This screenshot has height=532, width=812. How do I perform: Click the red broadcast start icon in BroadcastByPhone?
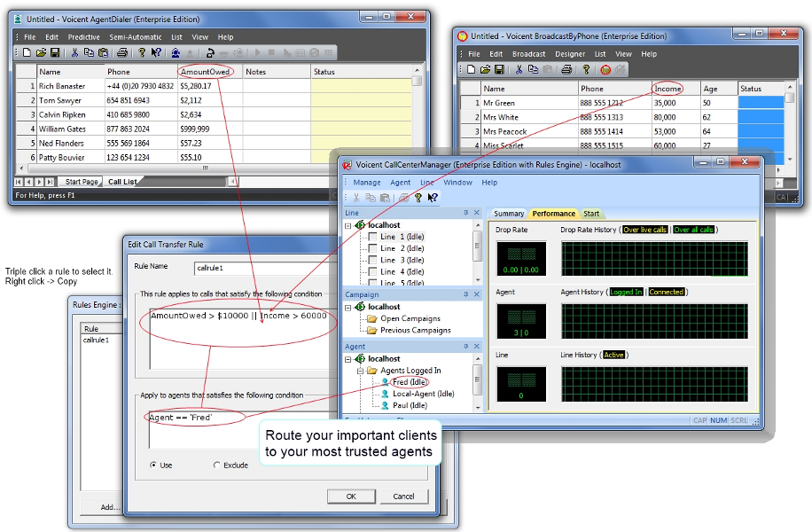coord(605,70)
